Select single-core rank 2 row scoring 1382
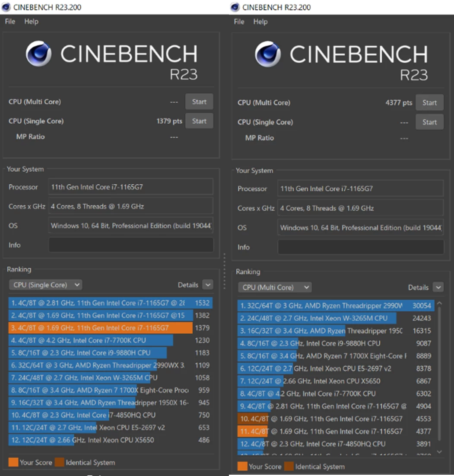 [x=111, y=316]
